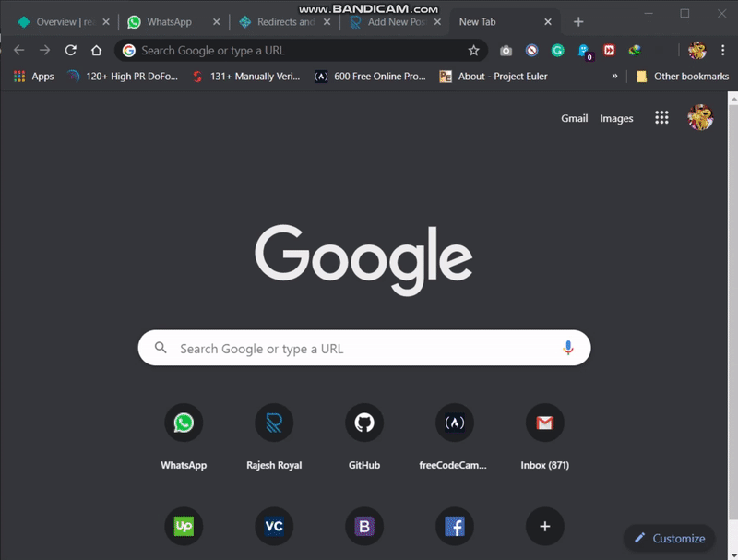Screen dimensions: 738x560
Task: Click the magnifier icon in search box
Action: (161, 348)
